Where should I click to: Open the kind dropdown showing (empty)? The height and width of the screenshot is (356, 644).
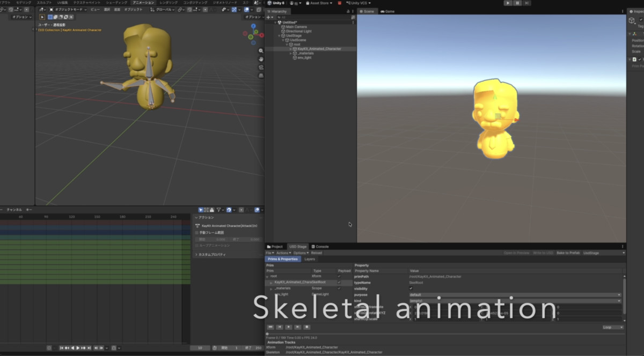click(515, 301)
